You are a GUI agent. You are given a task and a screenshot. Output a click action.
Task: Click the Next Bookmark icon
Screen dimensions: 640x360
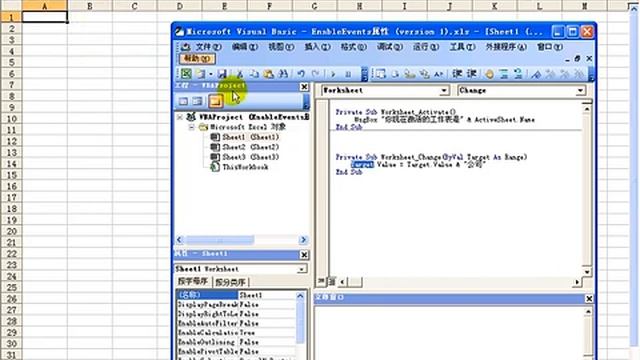pos(550,74)
